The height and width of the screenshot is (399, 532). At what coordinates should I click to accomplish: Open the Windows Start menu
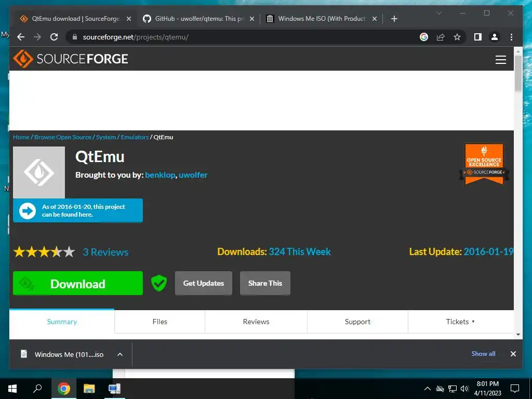pyautogui.click(x=12, y=389)
